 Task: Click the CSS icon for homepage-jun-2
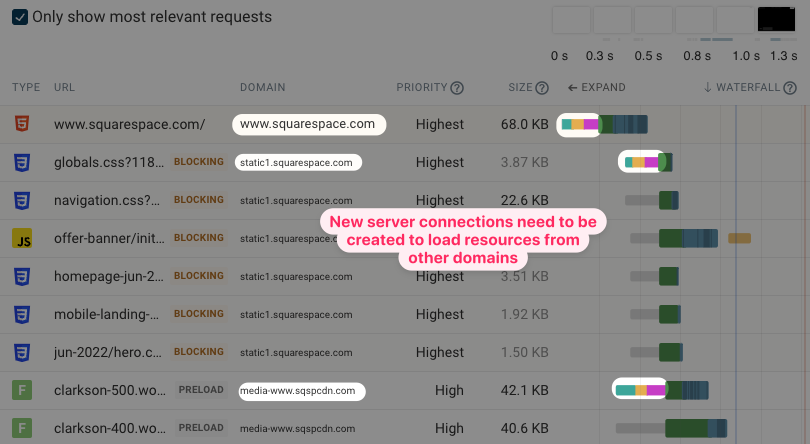(22, 277)
